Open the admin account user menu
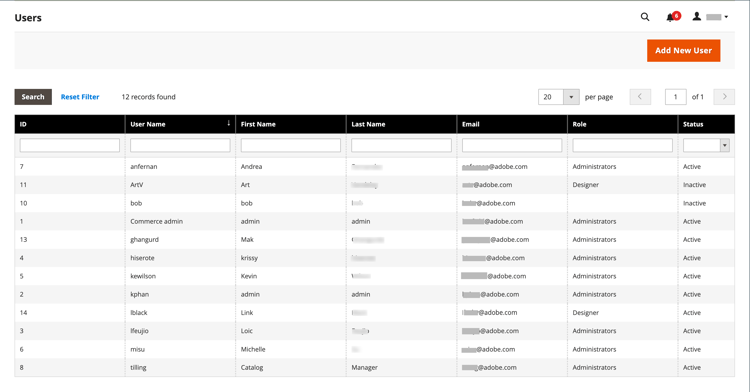Screen dimensions: 750x392 point(710,17)
